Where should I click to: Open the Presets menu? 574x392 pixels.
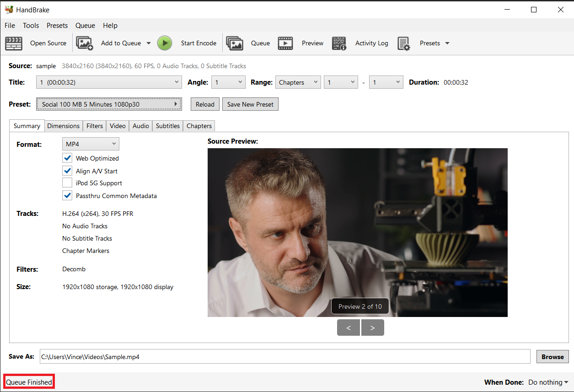coord(57,25)
